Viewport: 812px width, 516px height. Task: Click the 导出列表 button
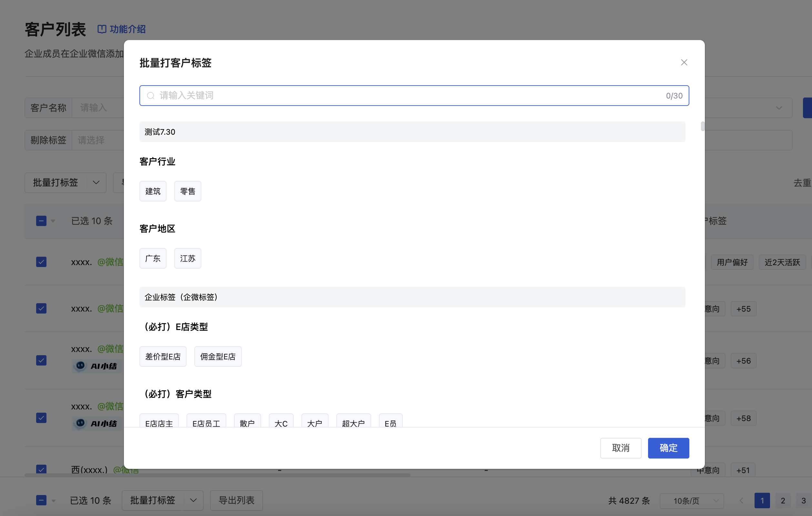(x=236, y=500)
